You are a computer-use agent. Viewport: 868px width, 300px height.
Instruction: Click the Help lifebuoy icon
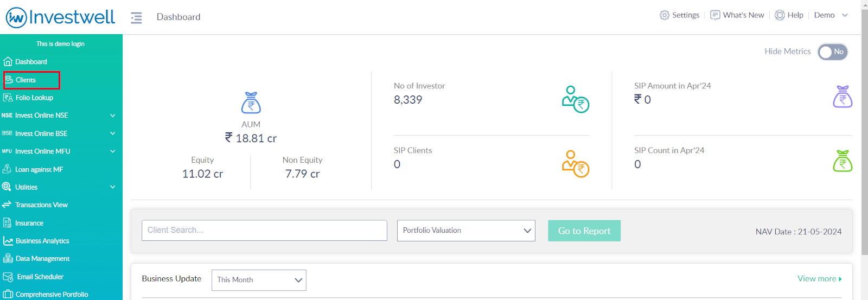780,15
